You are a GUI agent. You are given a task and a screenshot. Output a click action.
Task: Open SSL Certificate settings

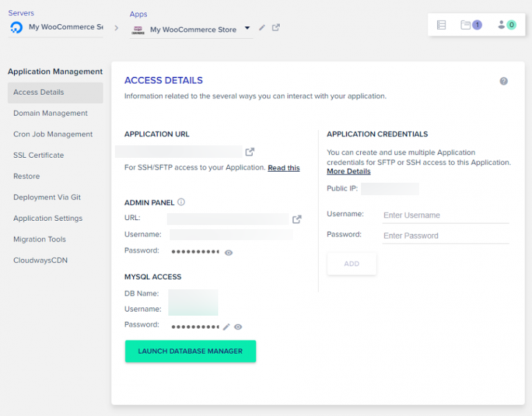pos(38,155)
